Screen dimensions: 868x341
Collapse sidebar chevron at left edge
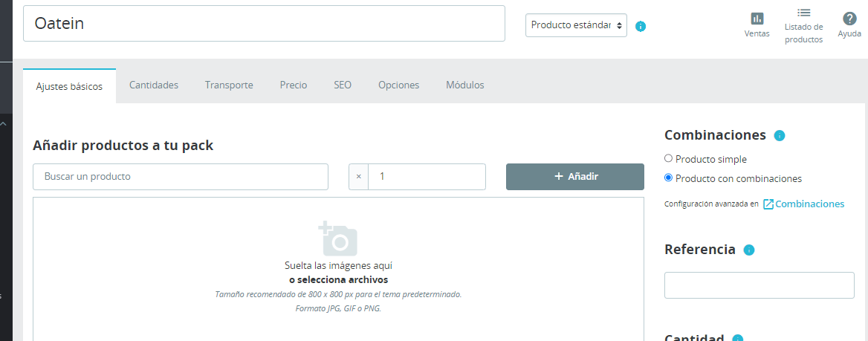[3, 124]
